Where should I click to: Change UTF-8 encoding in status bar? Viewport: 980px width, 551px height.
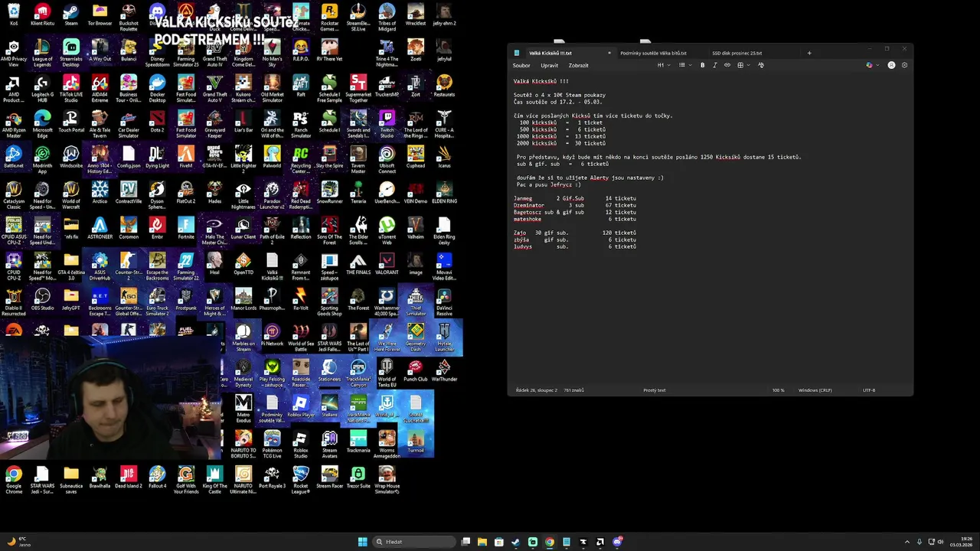coord(869,390)
